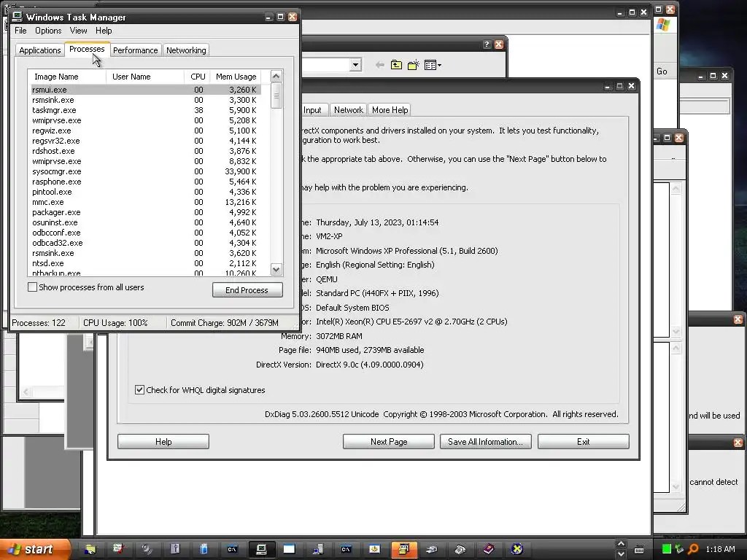
Task: Open the View menu in Task Manager
Action: (x=78, y=31)
